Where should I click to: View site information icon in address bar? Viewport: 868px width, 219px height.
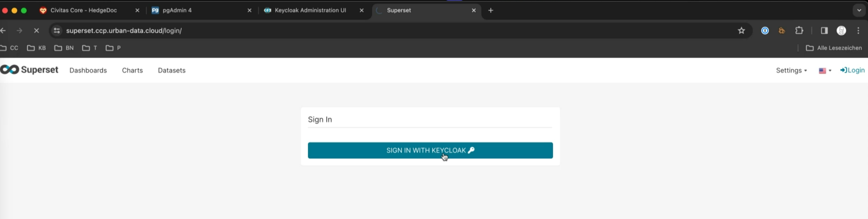pyautogui.click(x=56, y=31)
